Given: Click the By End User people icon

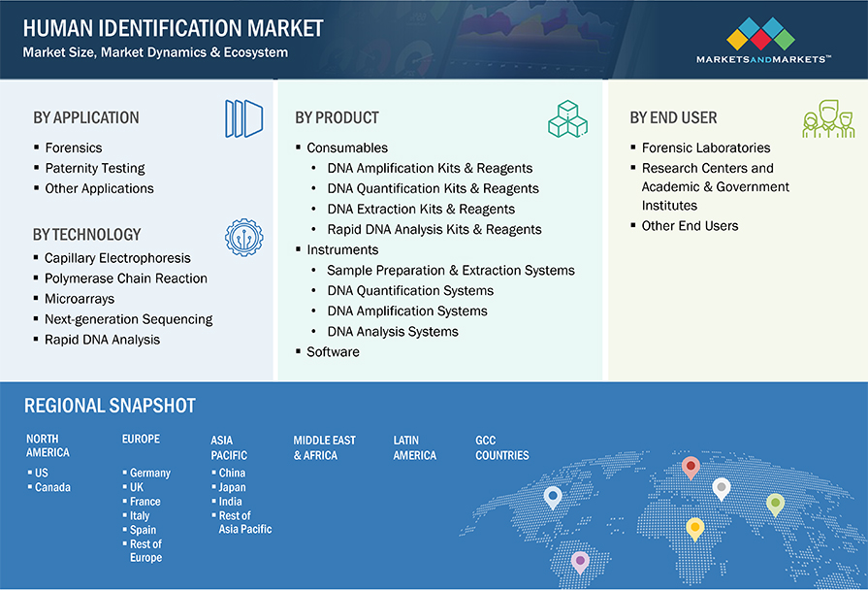Looking at the screenshot, I should 827,119.
